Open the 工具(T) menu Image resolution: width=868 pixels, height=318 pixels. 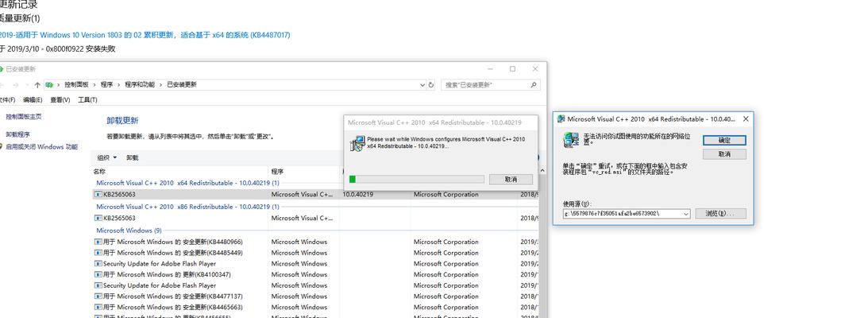[87, 99]
